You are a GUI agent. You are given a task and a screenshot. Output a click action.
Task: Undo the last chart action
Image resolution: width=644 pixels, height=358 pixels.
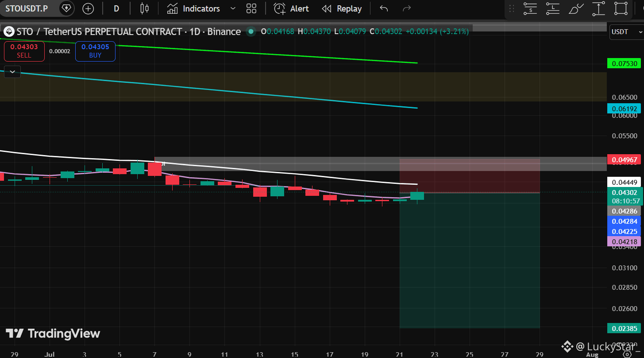[x=384, y=8]
